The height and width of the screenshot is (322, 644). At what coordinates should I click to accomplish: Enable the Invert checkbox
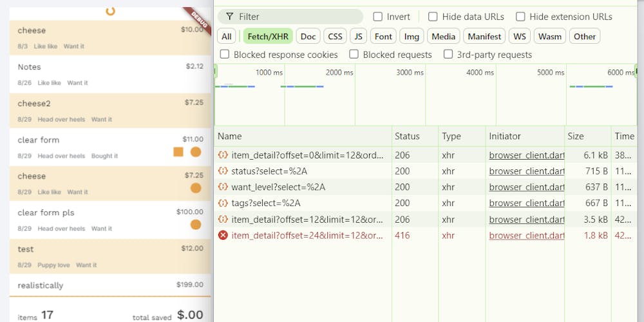click(378, 17)
